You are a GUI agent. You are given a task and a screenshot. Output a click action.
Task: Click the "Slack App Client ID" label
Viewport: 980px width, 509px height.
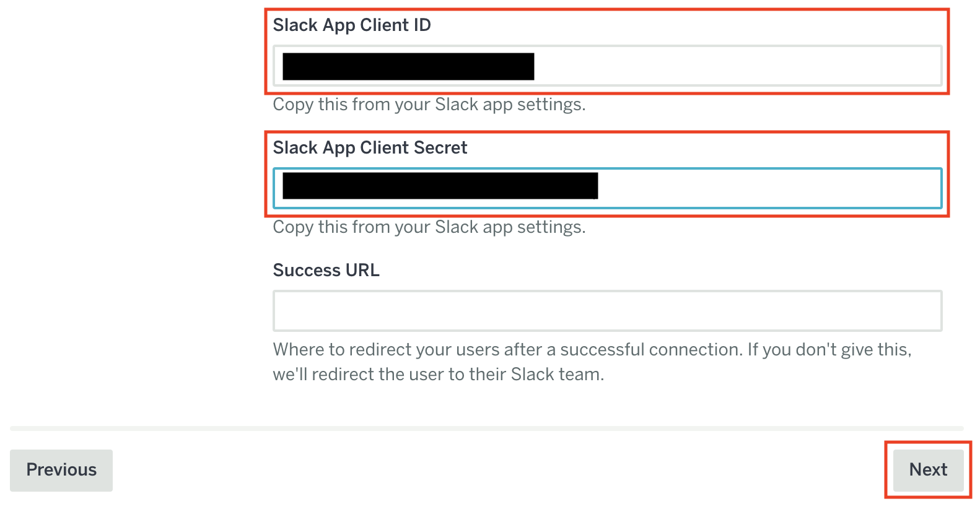coord(352,25)
